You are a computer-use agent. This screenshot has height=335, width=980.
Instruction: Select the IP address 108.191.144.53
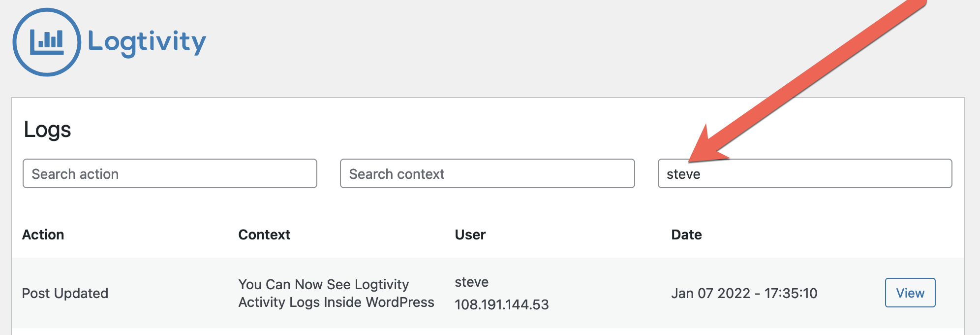pyautogui.click(x=502, y=304)
